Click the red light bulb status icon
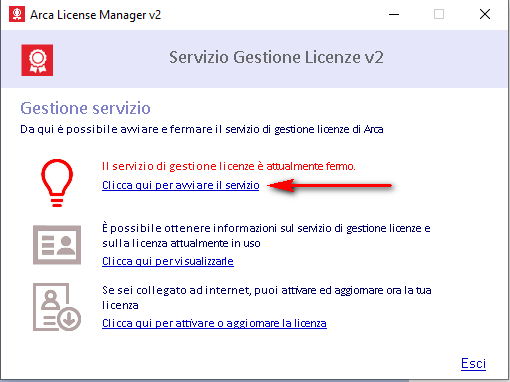The image size is (510, 382). [x=57, y=183]
